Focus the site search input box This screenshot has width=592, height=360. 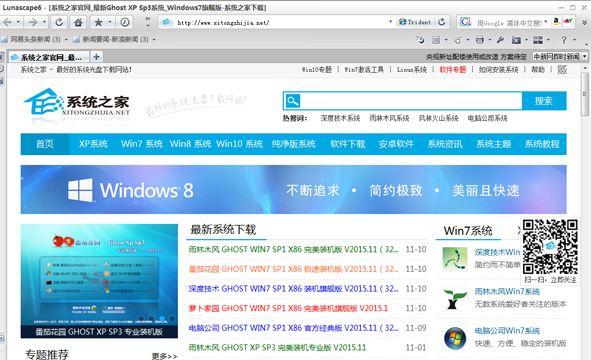pos(411,101)
